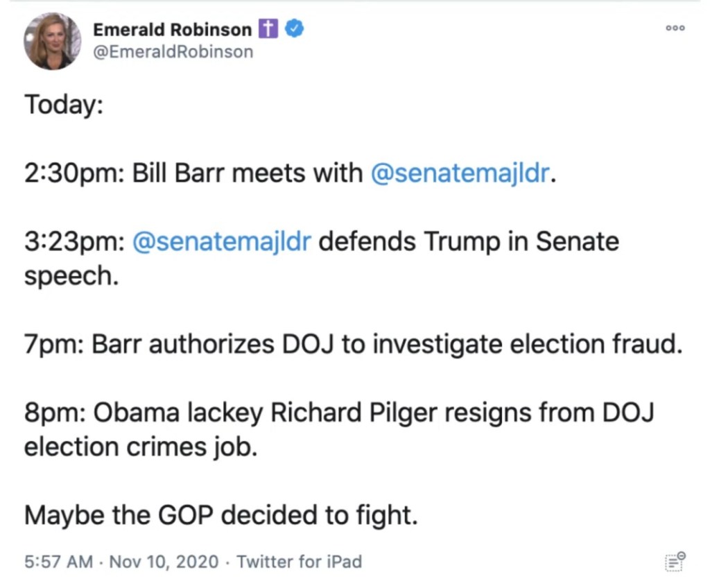Image resolution: width=710 pixels, height=588 pixels.
Task: Click the "Bill Barr meets with" text
Action: click(x=248, y=173)
